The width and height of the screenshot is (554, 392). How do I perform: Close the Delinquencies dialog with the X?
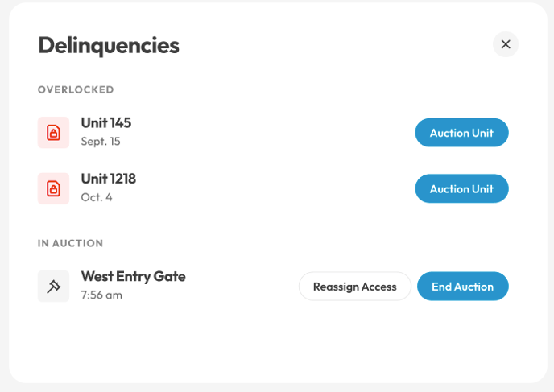coord(506,44)
